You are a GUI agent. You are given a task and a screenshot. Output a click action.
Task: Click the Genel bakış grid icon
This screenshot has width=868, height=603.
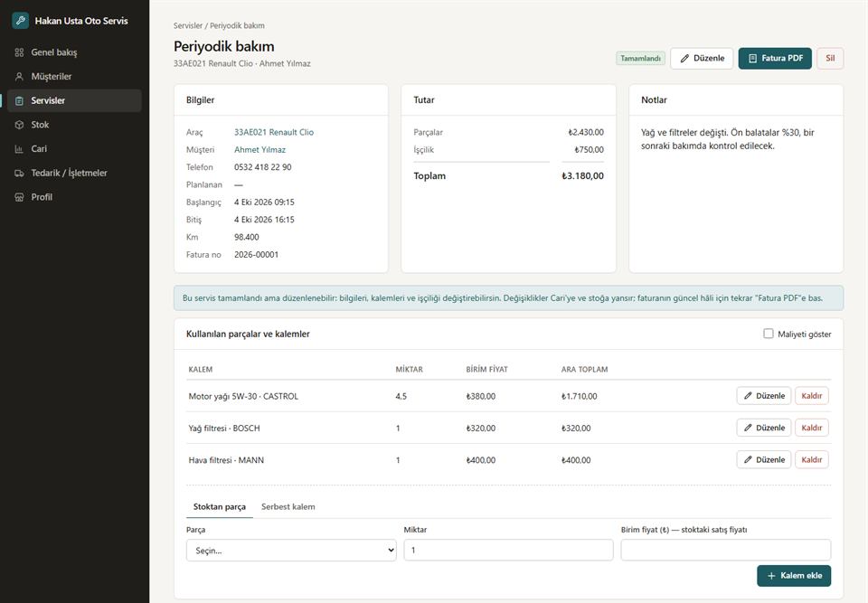pyautogui.click(x=19, y=52)
